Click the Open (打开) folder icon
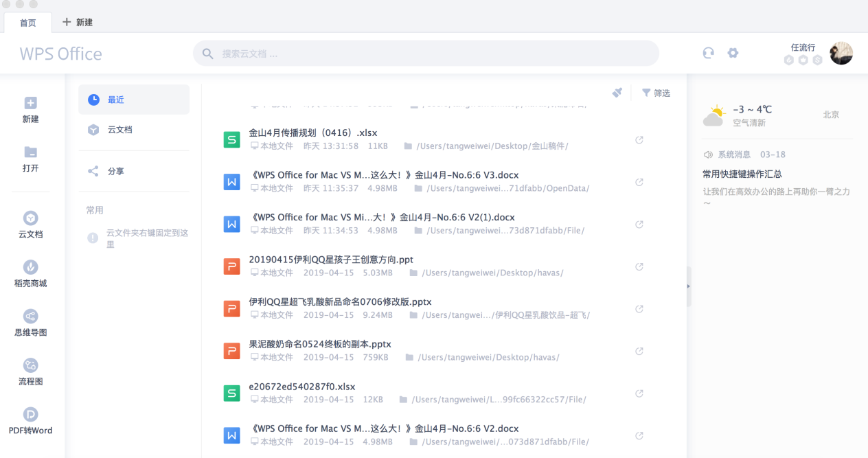The height and width of the screenshot is (458, 868). [x=30, y=152]
